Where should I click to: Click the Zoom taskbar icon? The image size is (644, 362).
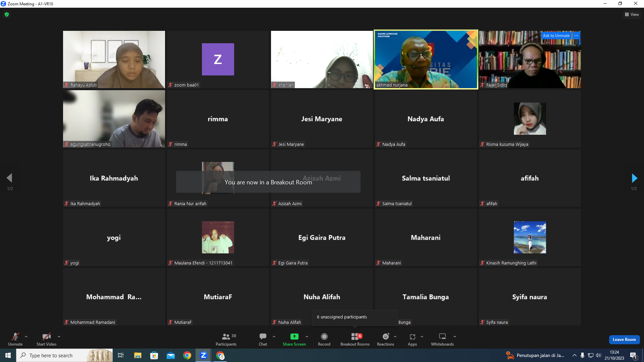click(204, 355)
